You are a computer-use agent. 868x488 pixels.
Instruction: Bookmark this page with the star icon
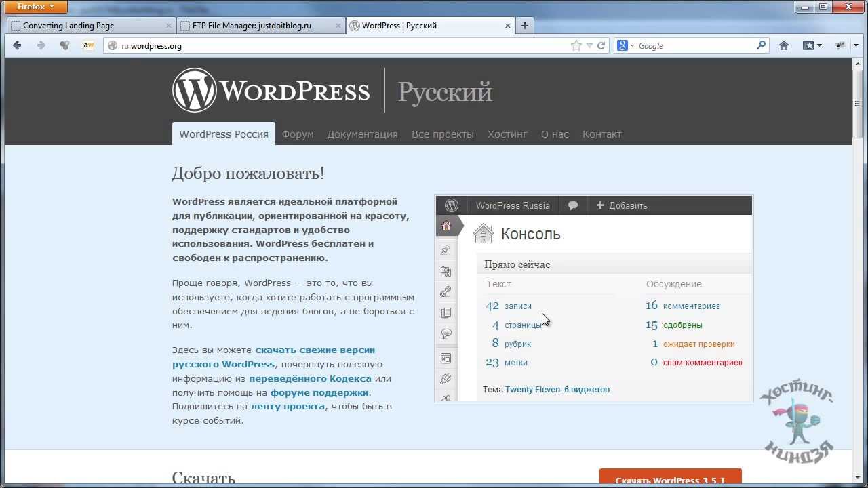point(576,45)
